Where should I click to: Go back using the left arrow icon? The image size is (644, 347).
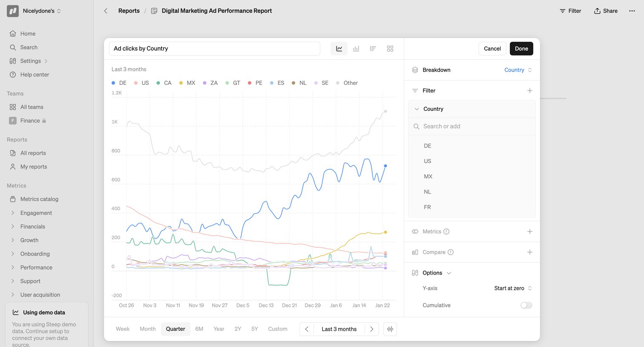tap(106, 11)
